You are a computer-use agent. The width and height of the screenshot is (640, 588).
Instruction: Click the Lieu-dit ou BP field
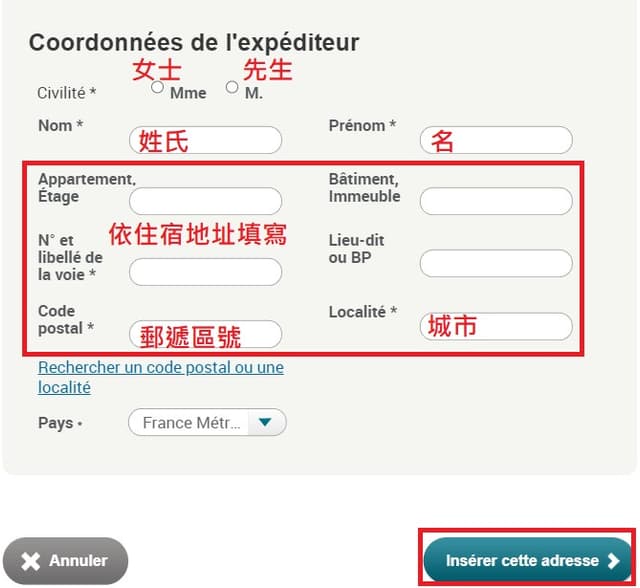click(496, 264)
